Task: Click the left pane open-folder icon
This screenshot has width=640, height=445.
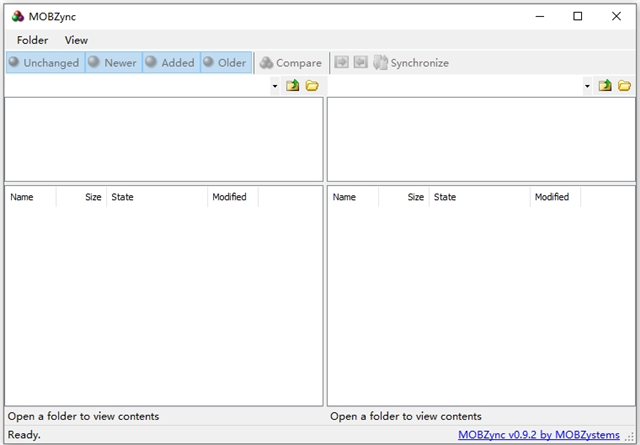Action: 312,85
